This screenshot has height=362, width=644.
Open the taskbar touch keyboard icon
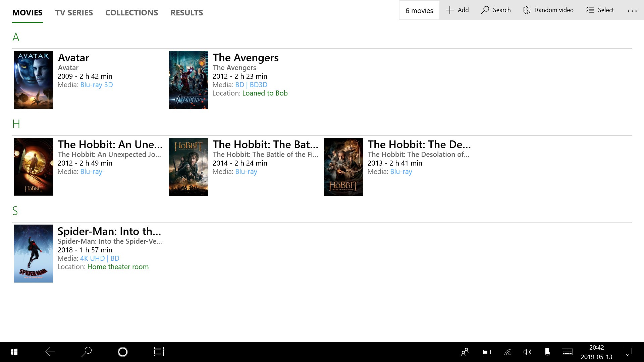point(567,352)
